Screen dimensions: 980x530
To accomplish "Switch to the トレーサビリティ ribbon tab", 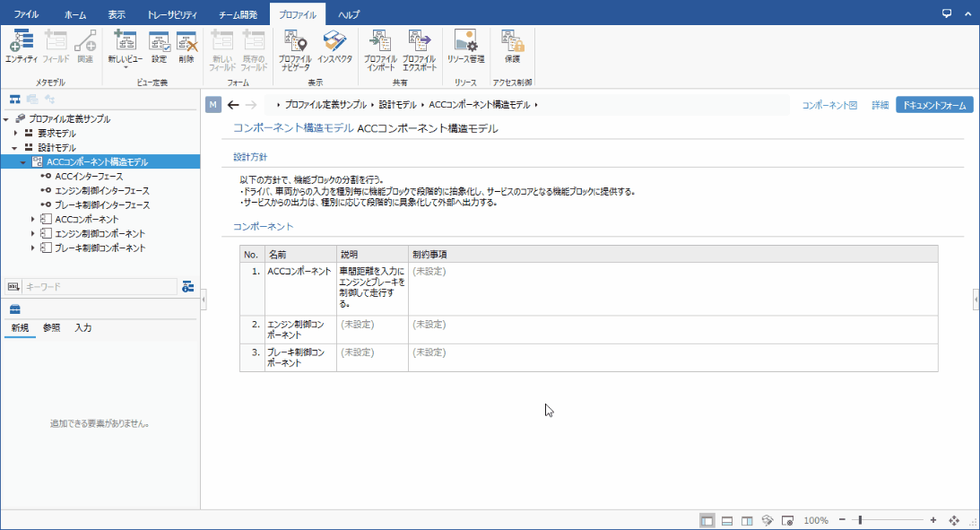I will tap(177, 13).
